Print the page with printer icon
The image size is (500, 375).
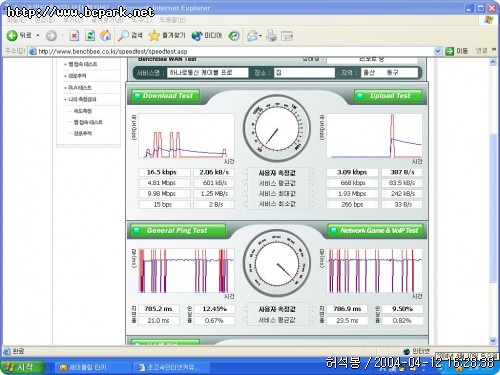271,36
